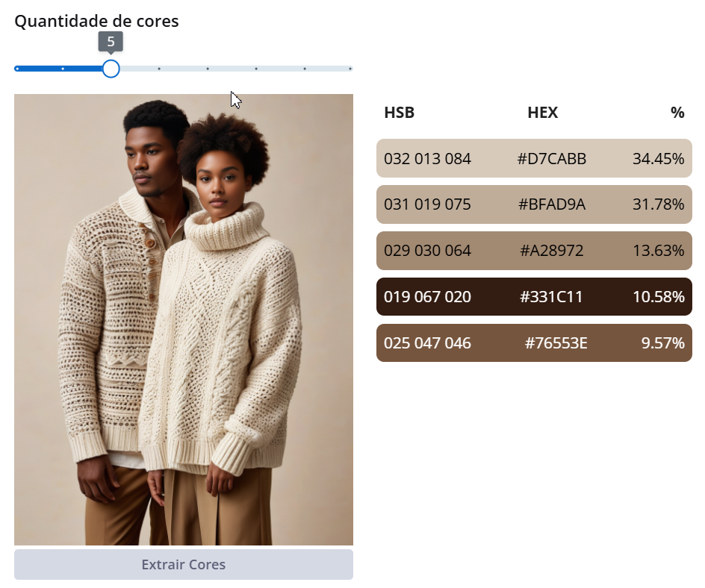Click the 34.45% percentage value
The image size is (705, 588).
tap(659, 159)
